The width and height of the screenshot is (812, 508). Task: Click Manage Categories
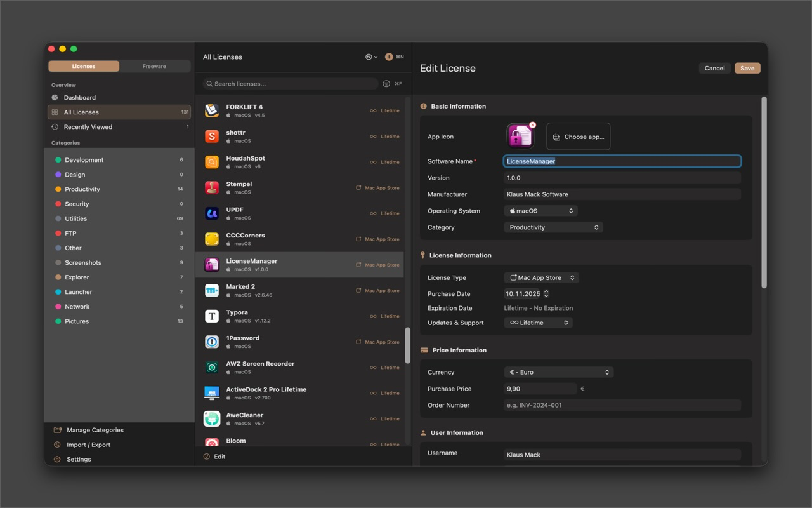point(95,430)
